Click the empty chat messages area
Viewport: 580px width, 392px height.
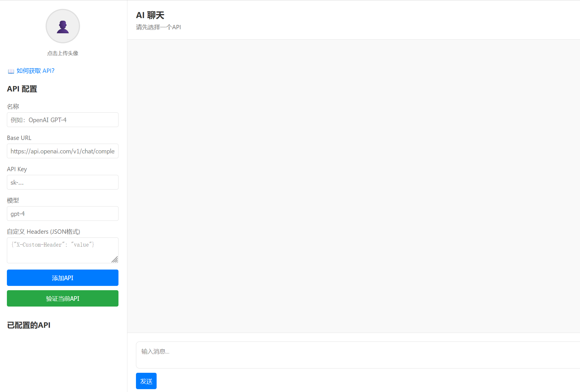353,186
